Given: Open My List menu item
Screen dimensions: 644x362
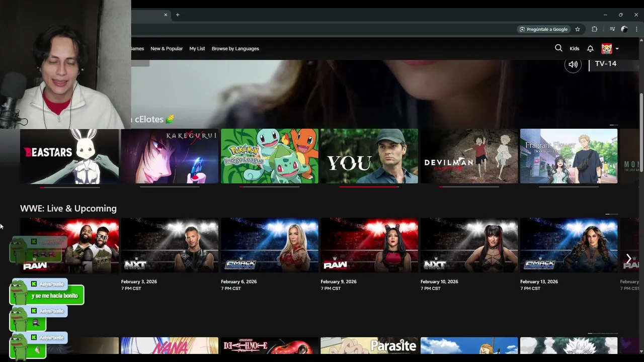Looking at the screenshot, I should (197, 49).
